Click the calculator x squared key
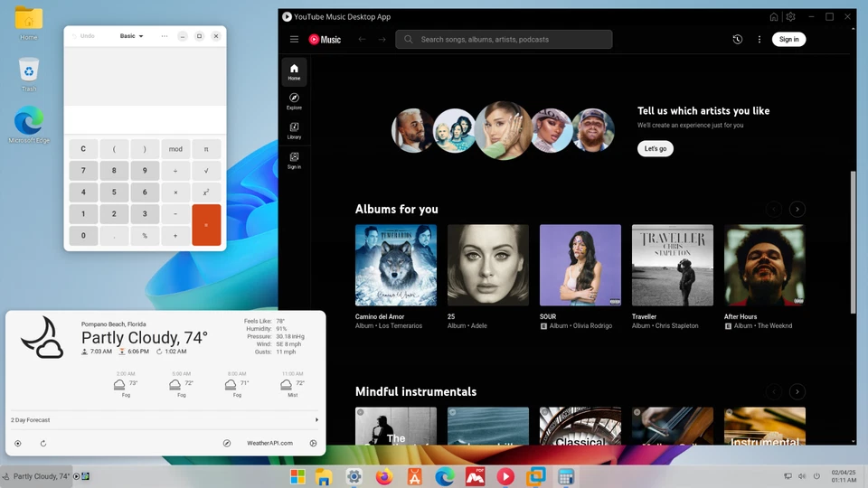Screen dimensions: 868x488 click(x=206, y=192)
